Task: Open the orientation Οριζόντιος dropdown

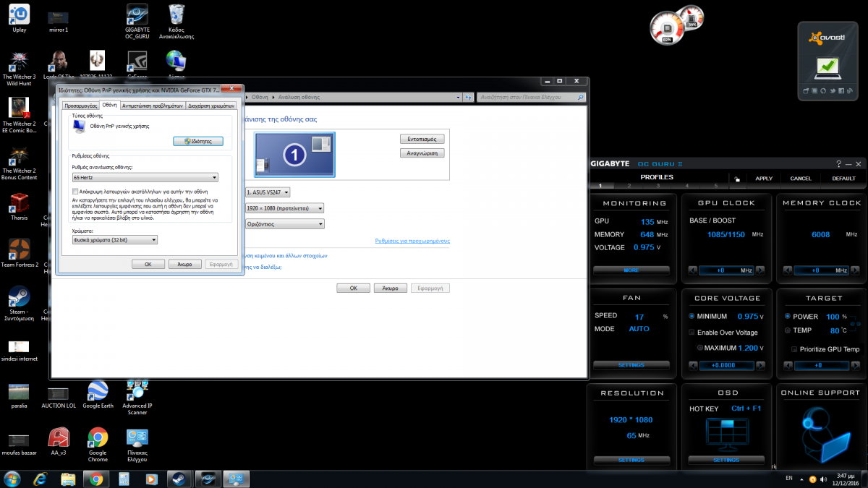Action: 284,224
